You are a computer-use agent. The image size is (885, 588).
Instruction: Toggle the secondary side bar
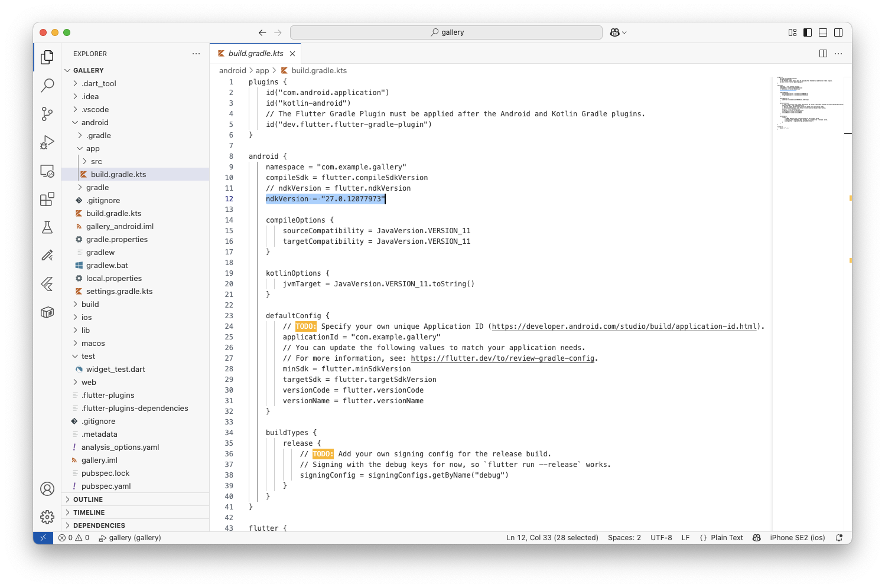(x=838, y=32)
